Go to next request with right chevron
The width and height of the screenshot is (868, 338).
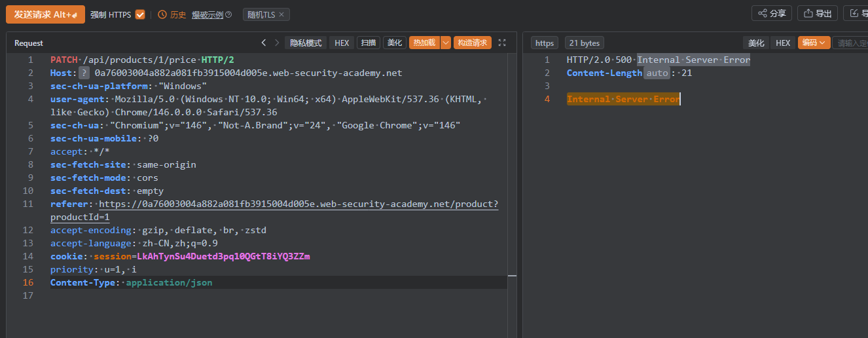pos(277,43)
